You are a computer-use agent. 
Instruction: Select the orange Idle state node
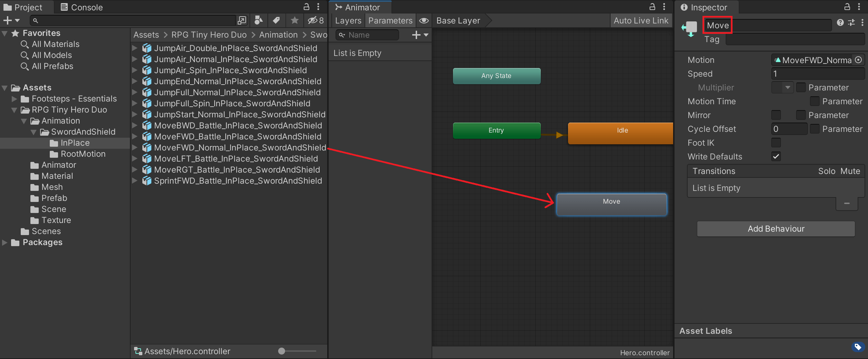click(x=621, y=133)
